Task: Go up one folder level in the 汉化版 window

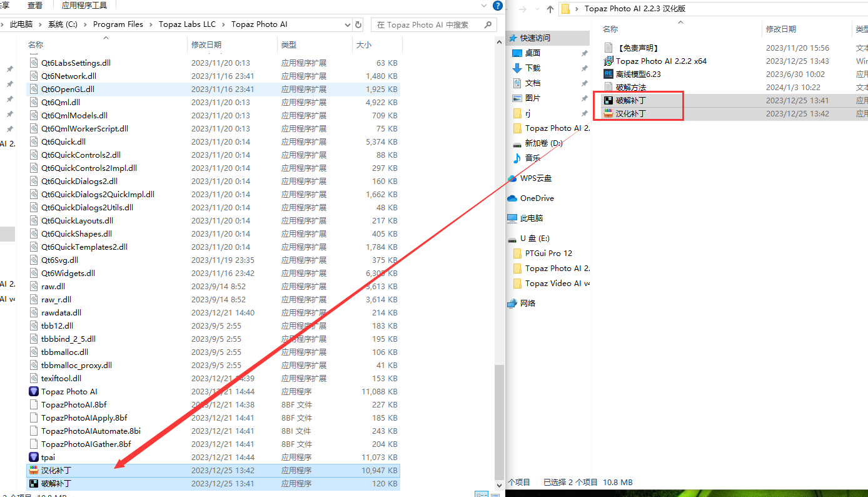Action: pyautogui.click(x=550, y=9)
